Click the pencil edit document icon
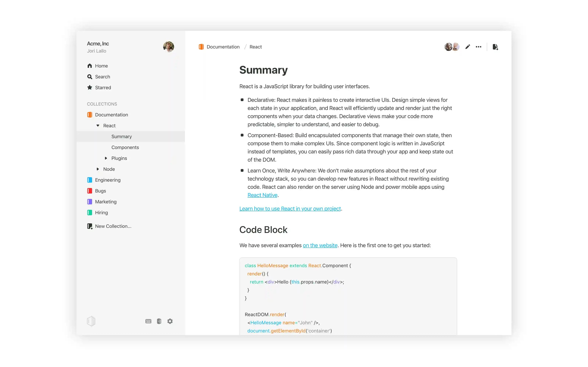Screen dimensions: 588x367 pyautogui.click(x=467, y=47)
